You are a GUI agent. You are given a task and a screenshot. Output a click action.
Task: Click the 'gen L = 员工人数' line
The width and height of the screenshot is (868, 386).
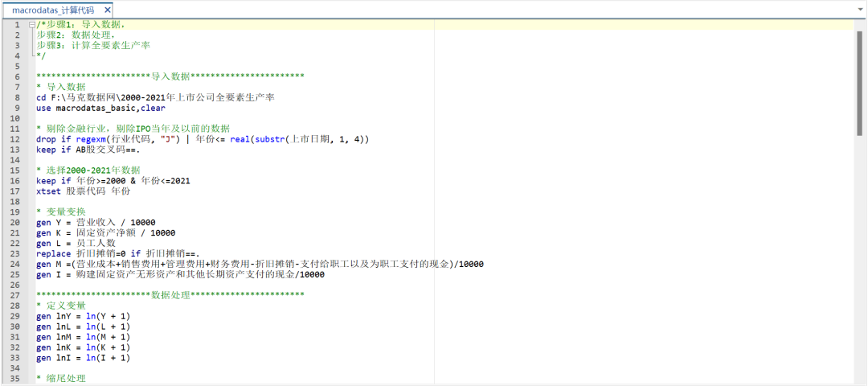76,243
